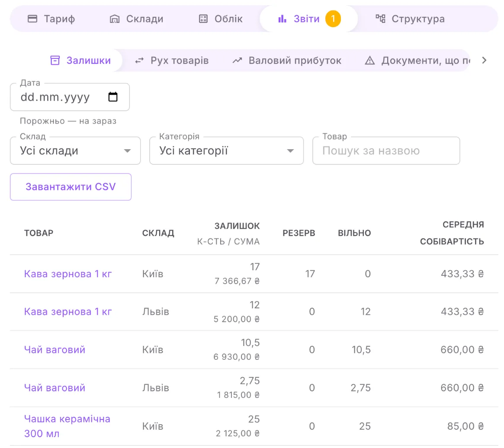Screen dimensions: 504x448
Task: Click the warehouse icon beside Склади
Action: 115,19
